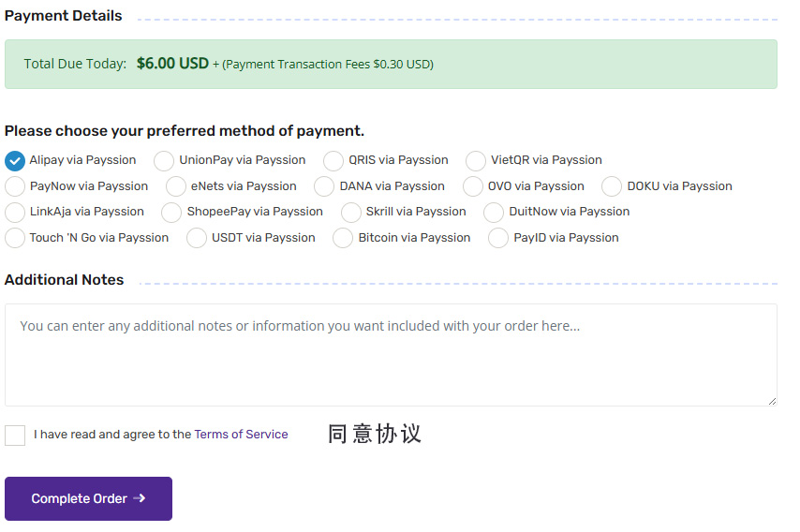This screenshot has height=532, width=800.
Task: Open the Terms of Service link
Action: [241, 435]
